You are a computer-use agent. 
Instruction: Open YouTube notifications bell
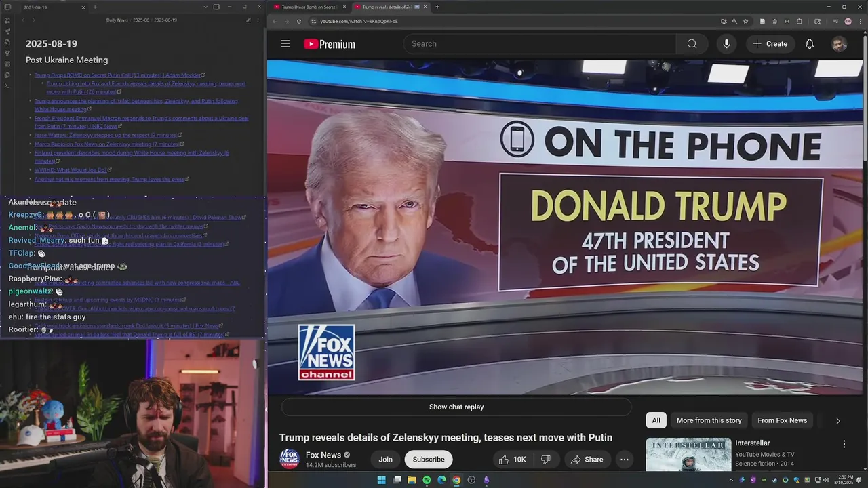[810, 44]
